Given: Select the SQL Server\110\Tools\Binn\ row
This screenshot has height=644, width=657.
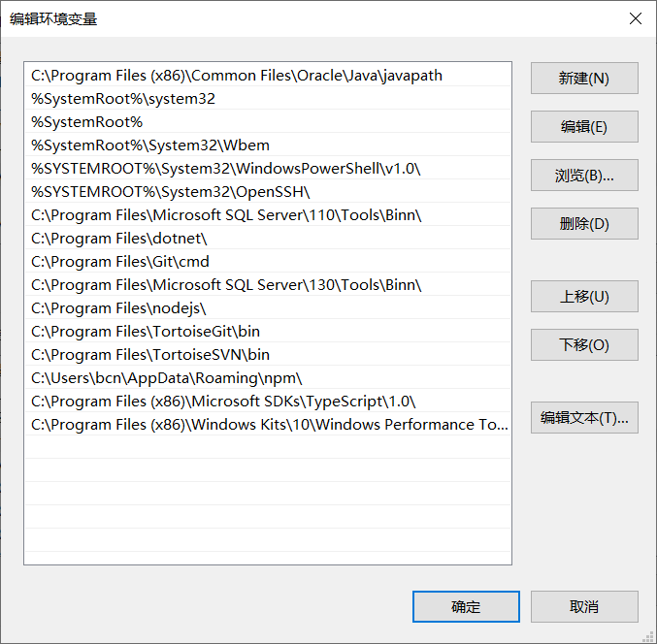Looking at the screenshot, I should pyautogui.click(x=268, y=214).
